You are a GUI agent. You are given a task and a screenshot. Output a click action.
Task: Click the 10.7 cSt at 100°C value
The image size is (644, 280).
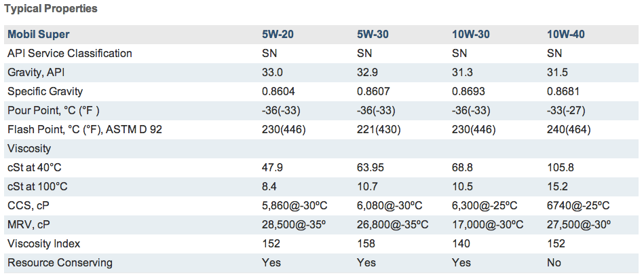368,187
